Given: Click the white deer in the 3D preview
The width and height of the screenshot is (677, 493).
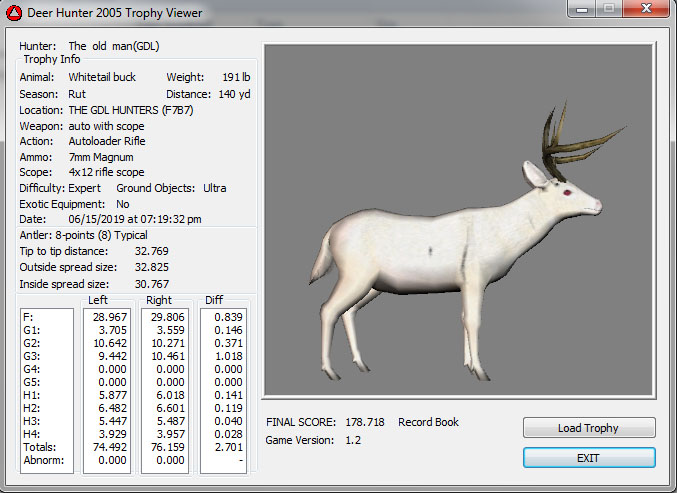Looking at the screenshot, I should pyautogui.click(x=440, y=260).
